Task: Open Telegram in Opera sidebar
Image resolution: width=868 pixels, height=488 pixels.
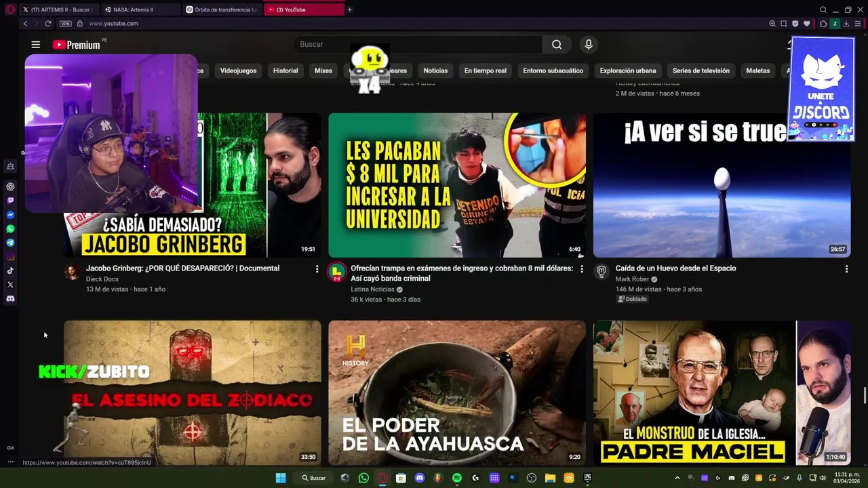Action: [x=10, y=243]
